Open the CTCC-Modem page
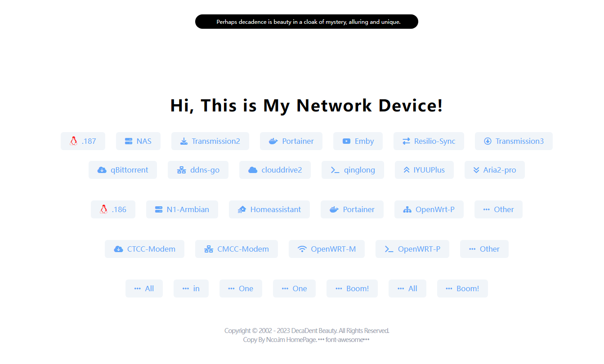The image size is (604, 364). coord(145,249)
